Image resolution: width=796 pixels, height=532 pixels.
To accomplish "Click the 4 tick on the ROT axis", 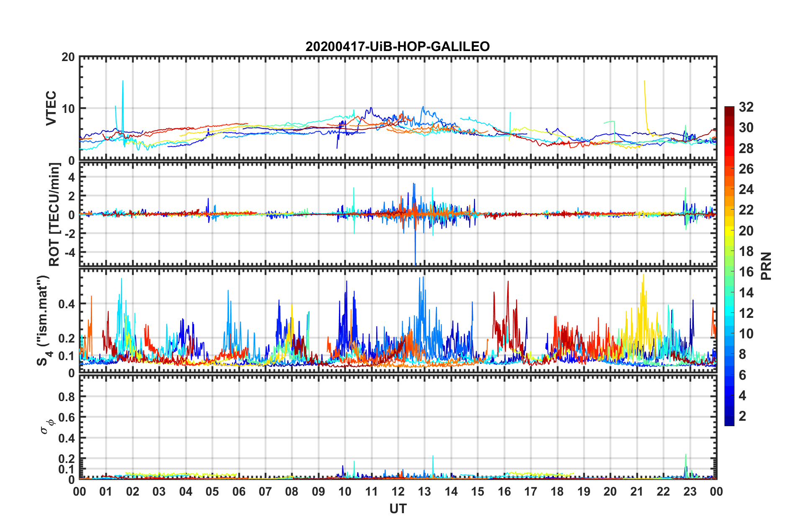I will pos(72,177).
